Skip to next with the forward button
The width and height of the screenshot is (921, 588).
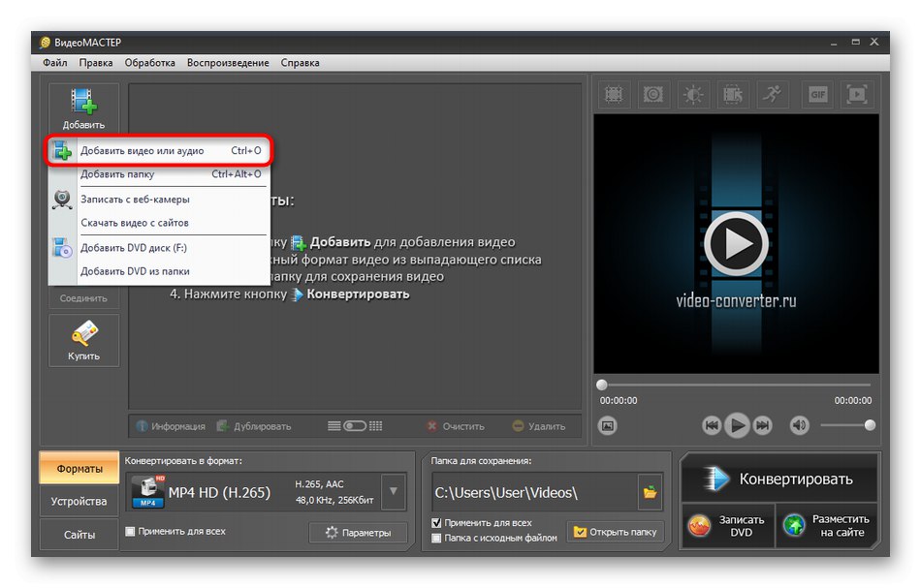[762, 425]
